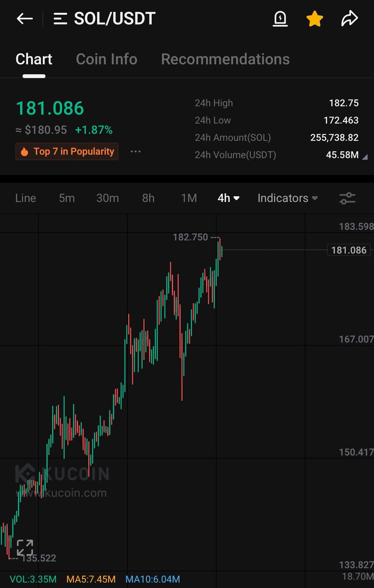Tap the Top 7 in Popularity badge
The image size is (374, 588).
pos(67,151)
